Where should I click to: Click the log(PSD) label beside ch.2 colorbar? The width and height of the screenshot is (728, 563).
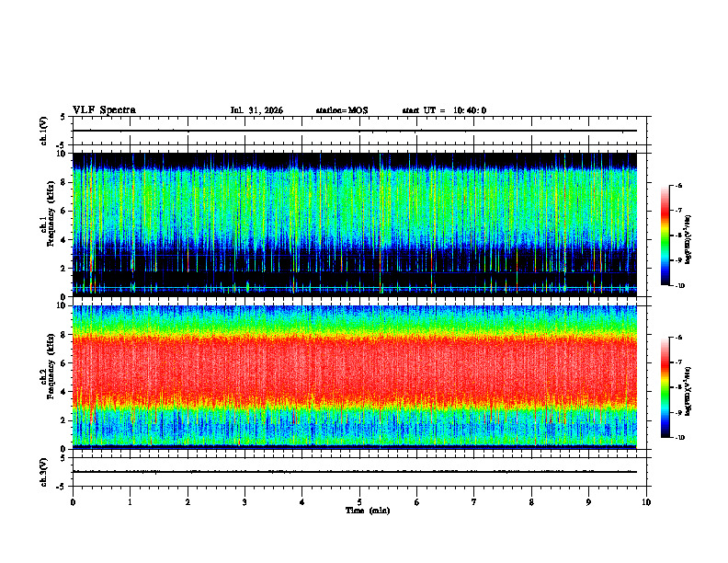click(689, 392)
